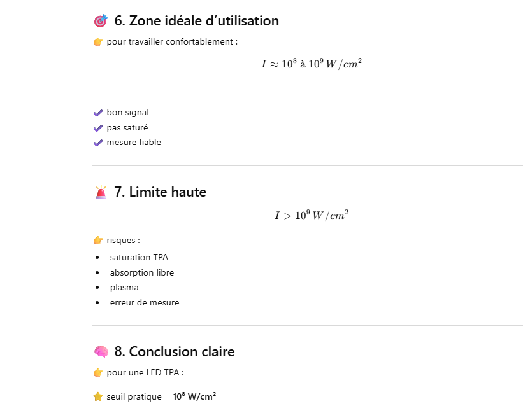Click the pointing hand before "pour travailler confortablement"
523x420 pixels.
coord(98,42)
